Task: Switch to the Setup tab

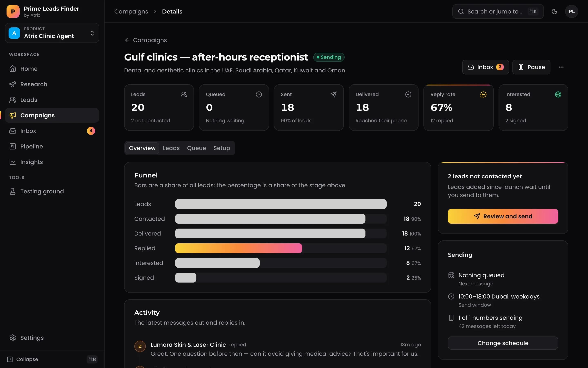Action: 222,148
